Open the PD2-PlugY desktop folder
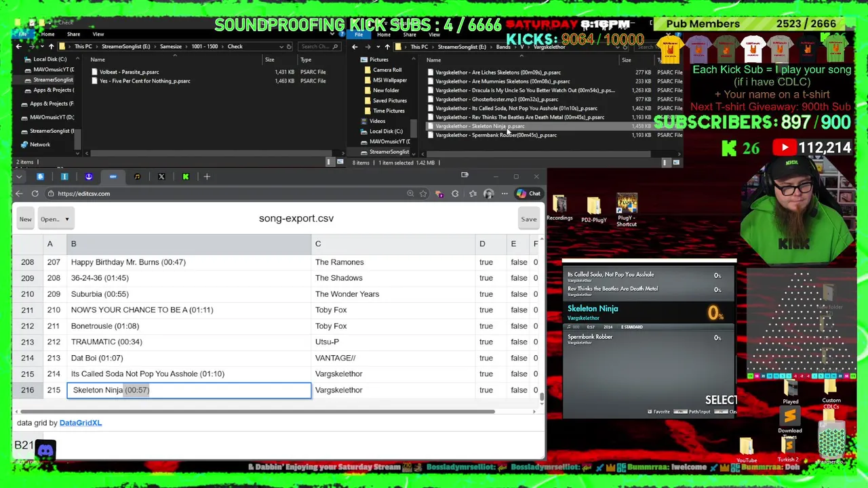868x488 pixels. 593,209
